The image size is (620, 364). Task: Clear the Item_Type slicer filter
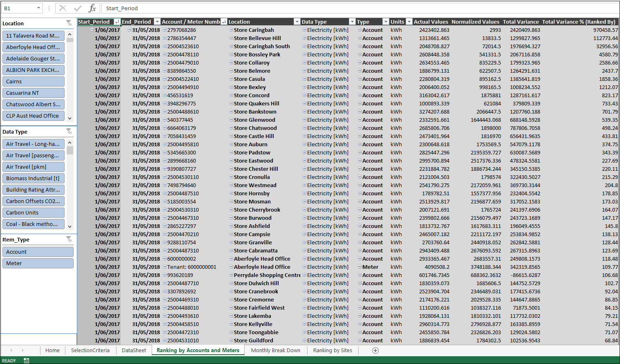(69, 239)
